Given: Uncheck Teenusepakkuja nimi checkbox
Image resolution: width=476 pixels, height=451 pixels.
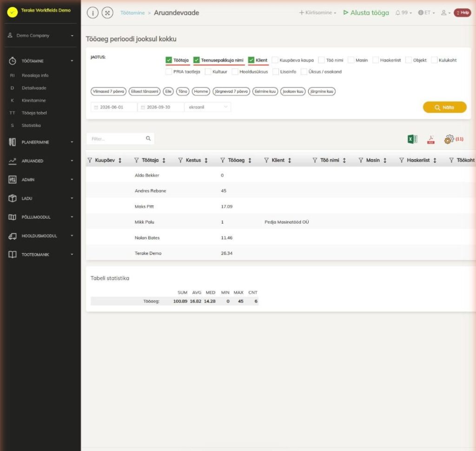Looking at the screenshot, I should click(197, 60).
